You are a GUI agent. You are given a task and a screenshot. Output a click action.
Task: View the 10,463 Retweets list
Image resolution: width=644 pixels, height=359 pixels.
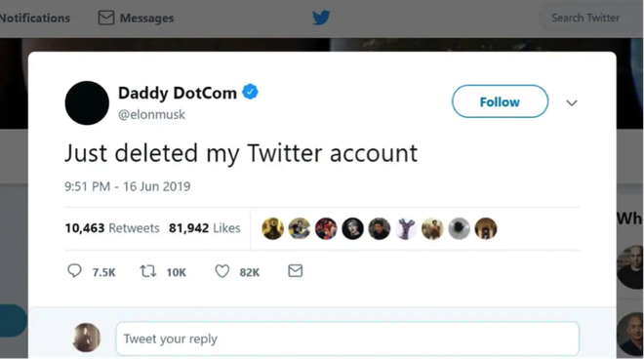coord(112,228)
